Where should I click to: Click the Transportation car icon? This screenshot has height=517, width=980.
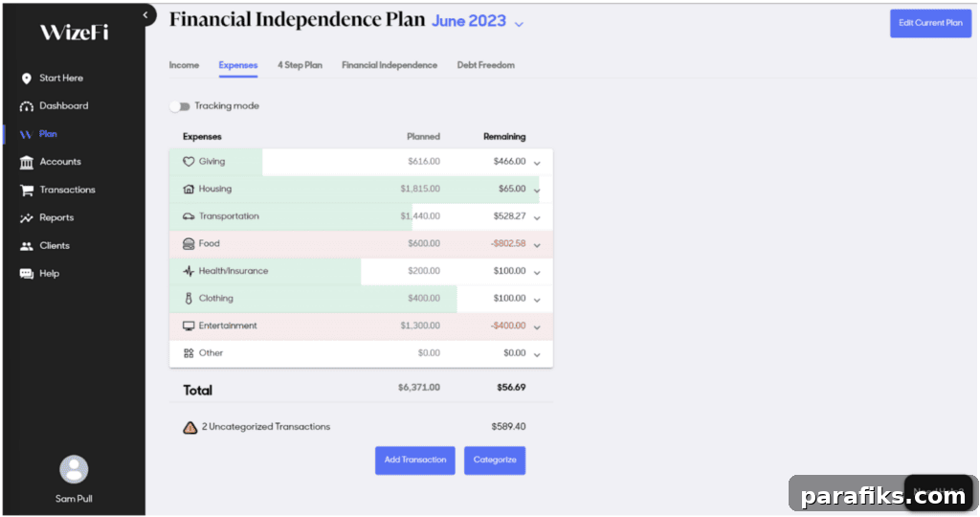[189, 216]
